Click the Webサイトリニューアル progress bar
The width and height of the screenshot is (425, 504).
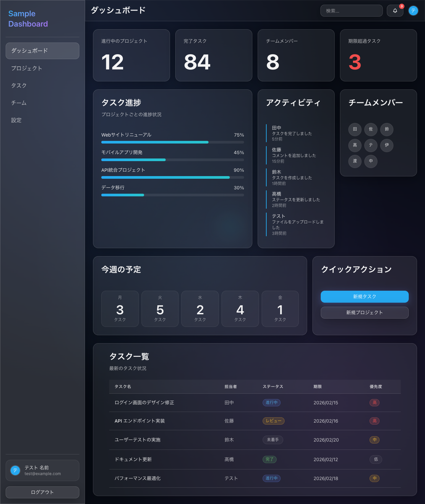coord(172,142)
